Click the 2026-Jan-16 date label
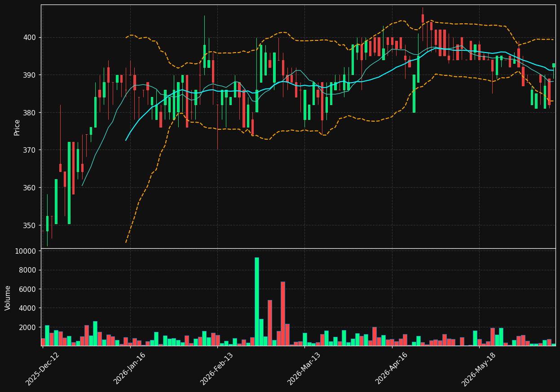Screen dimensions: 560x392 coord(130,369)
